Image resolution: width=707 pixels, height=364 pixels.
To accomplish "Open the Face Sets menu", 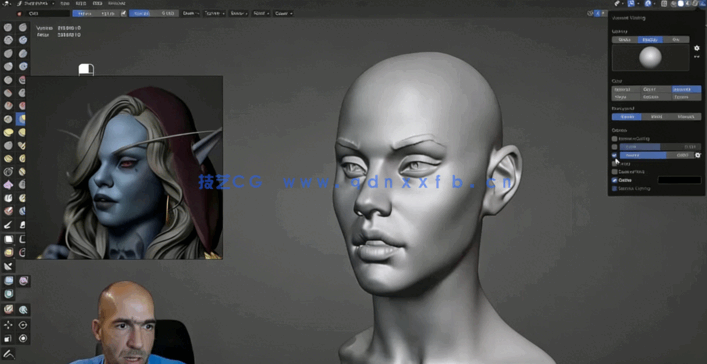I will (x=116, y=4).
